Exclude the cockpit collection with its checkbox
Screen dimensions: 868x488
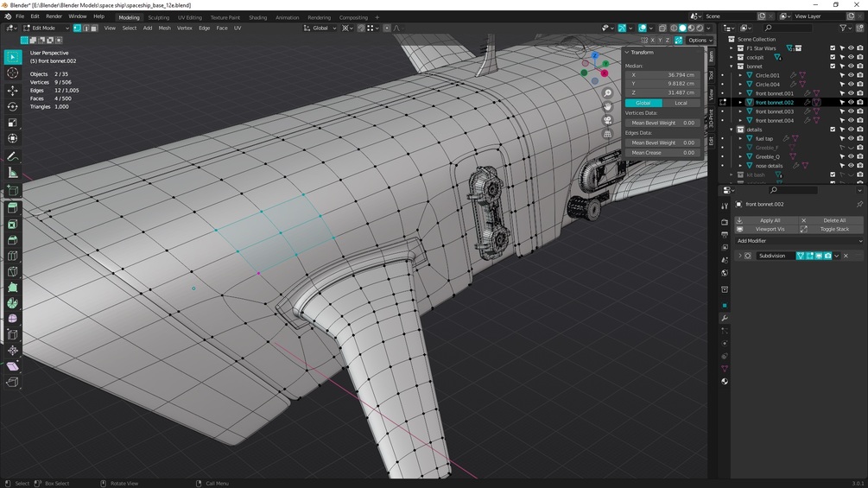832,57
